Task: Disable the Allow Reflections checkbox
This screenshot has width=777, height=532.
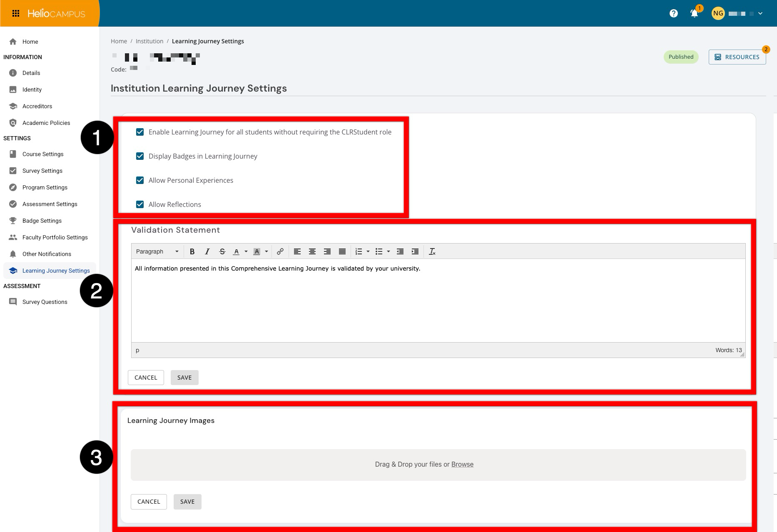Action: (140, 204)
